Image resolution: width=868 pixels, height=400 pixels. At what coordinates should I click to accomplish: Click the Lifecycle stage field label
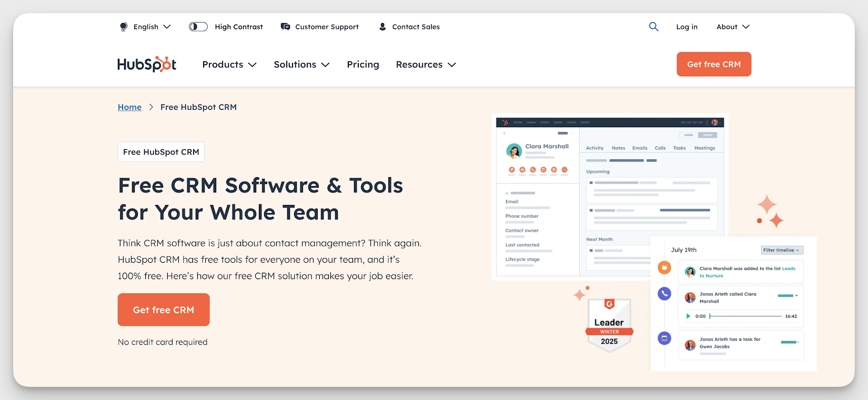point(522,260)
